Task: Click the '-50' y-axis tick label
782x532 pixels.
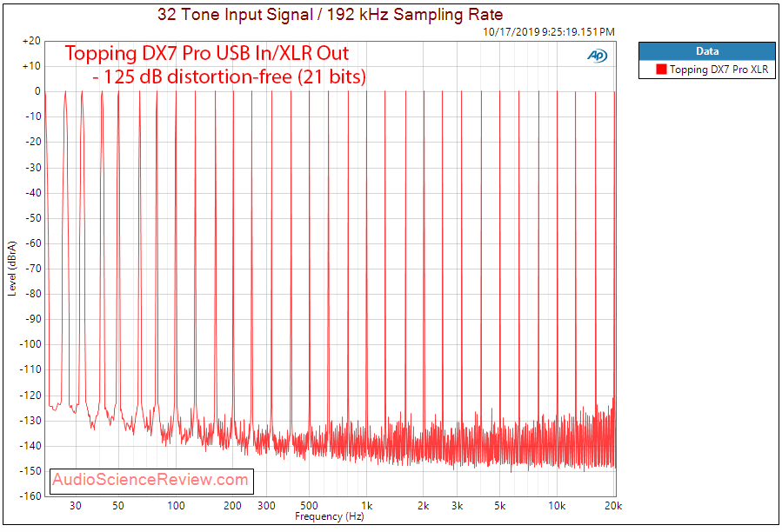Action: click(x=32, y=218)
